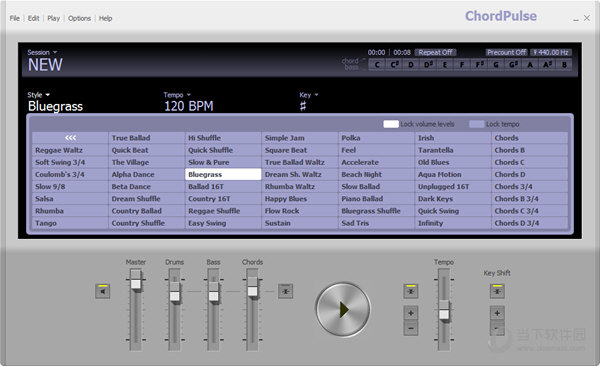Viewport: 600px width, 366px height.
Task: Go back with the <<< style button
Action: coord(70,138)
